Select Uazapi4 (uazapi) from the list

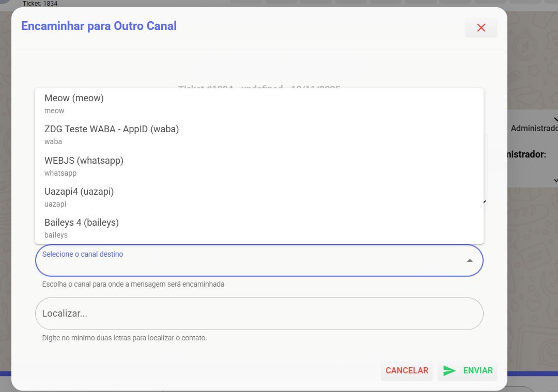tap(79, 197)
